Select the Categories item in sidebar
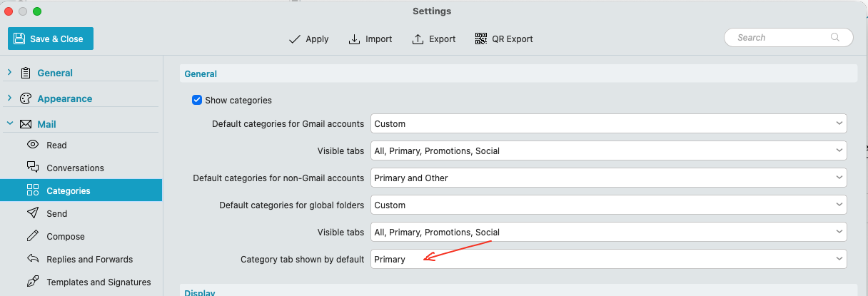868x296 pixels. coord(69,191)
